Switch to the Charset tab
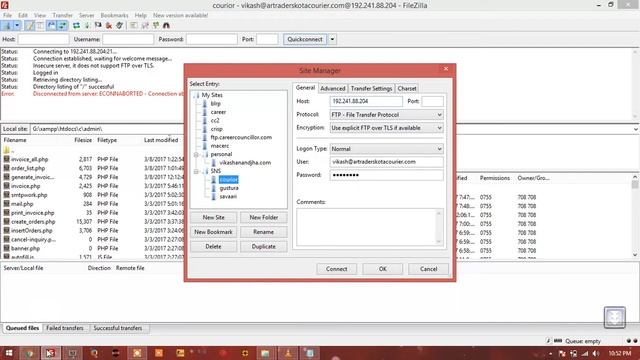Image resolution: width=640 pixels, height=360 pixels. click(x=407, y=88)
